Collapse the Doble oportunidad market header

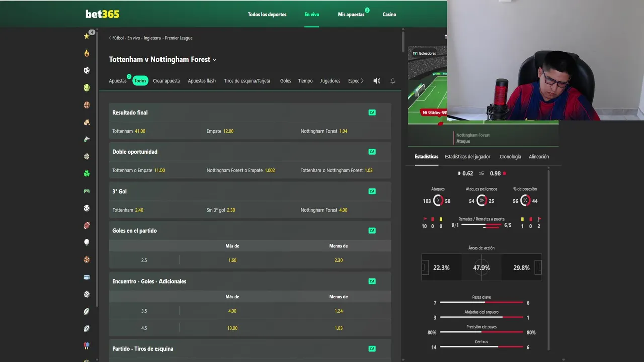pos(250,152)
